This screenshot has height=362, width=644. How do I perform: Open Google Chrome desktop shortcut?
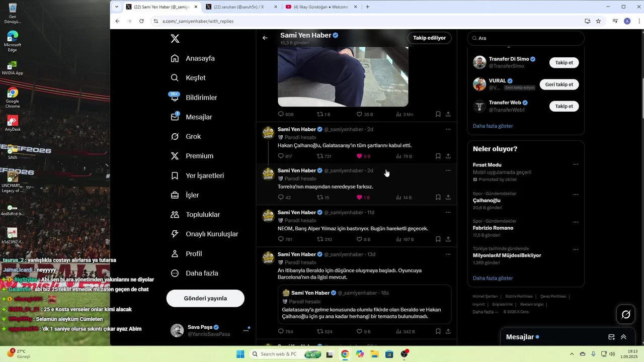13,98
